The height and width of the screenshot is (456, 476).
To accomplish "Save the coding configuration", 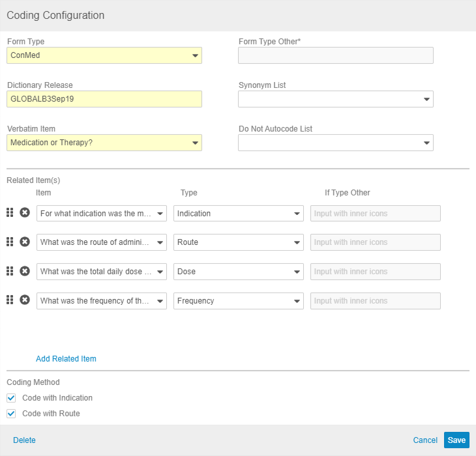I will tap(456, 440).
